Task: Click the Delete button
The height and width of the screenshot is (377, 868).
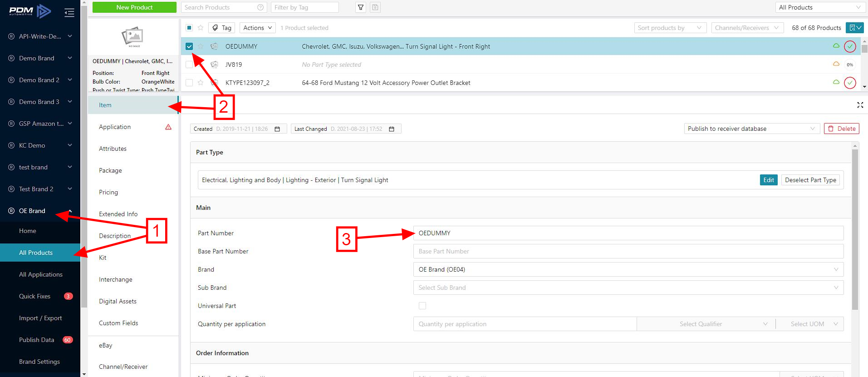Action: 842,129
